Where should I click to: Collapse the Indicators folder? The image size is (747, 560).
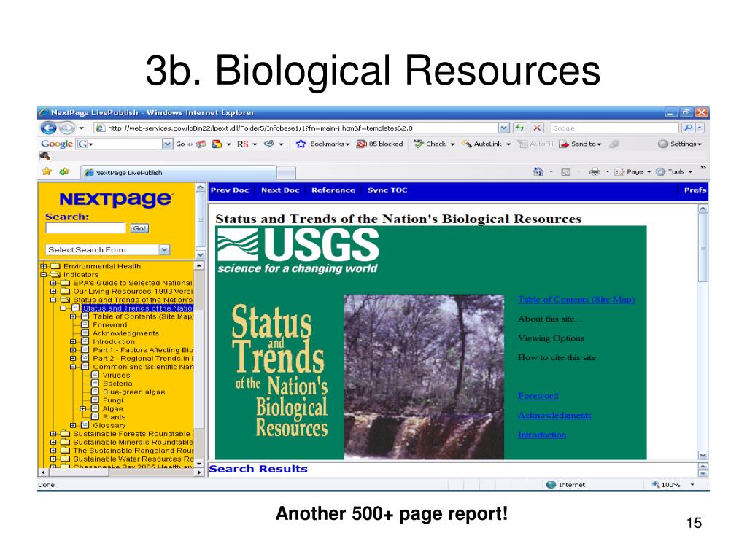[x=44, y=275]
